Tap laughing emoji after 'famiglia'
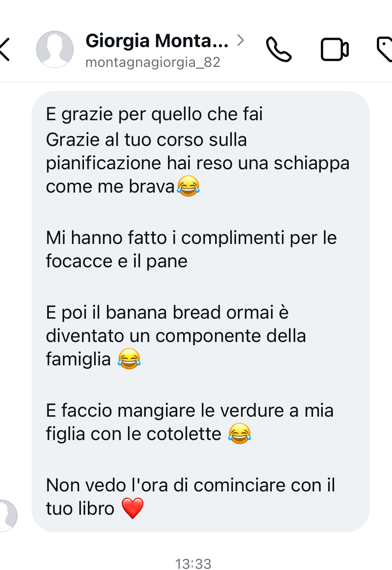Image resolution: width=392 pixels, height=570 pixels. click(x=129, y=359)
